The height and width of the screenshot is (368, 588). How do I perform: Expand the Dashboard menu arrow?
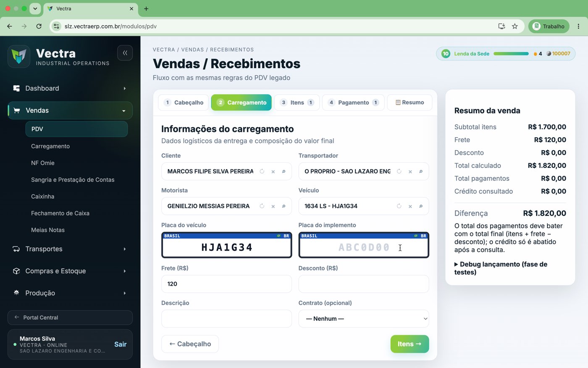(x=125, y=88)
